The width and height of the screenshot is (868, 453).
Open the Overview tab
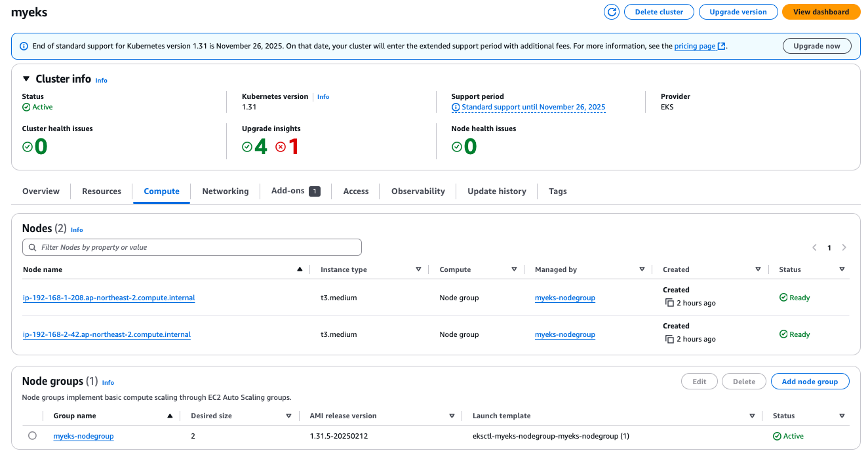pyautogui.click(x=41, y=191)
